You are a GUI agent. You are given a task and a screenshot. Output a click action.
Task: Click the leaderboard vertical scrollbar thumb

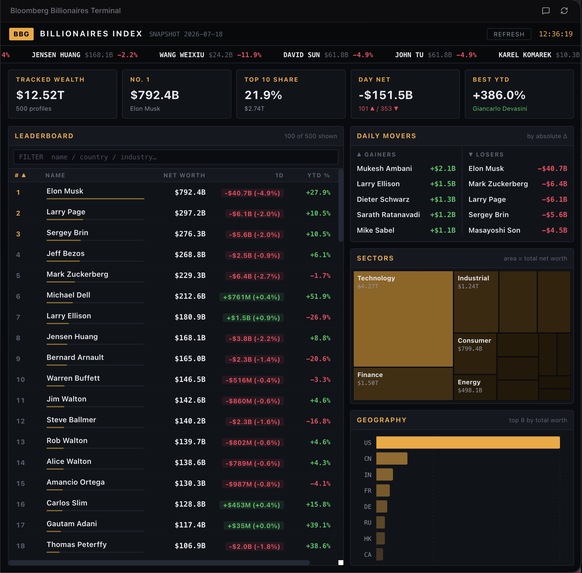pyautogui.click(x=341, y=205)
